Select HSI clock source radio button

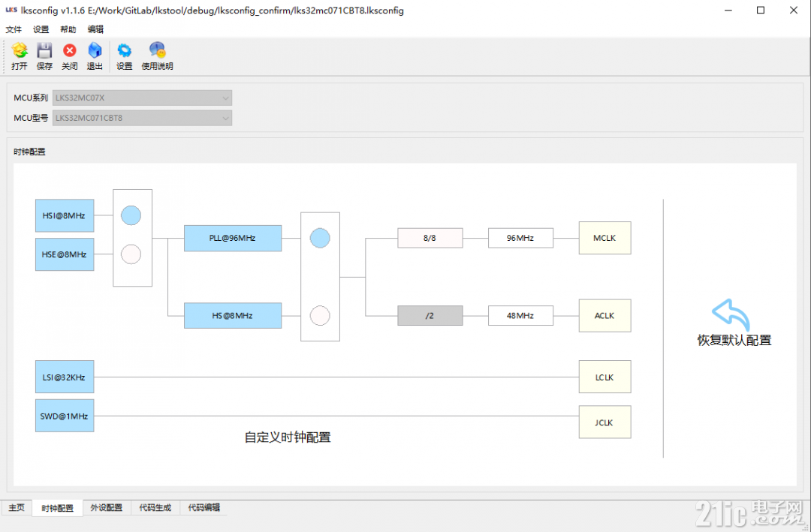pyautogui.click(x=131, y=215)
